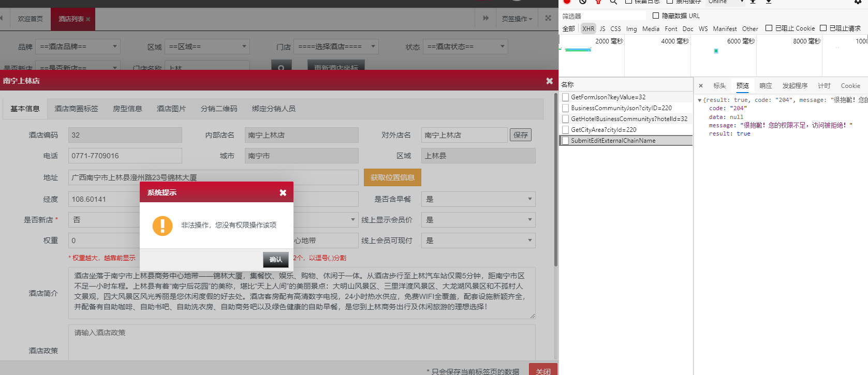Tick 隐藏数据 URL checkbox
Viewport: 868px width, 375px height.
pos(656,16)
